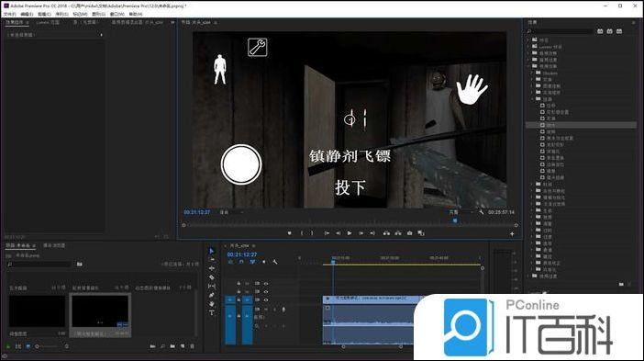Click the Mark In bracket button

click(302, 233)
